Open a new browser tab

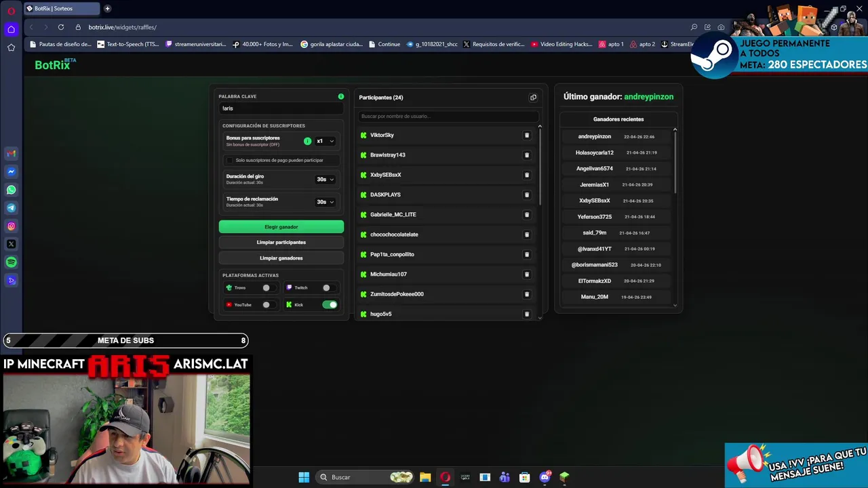point(107,9)
